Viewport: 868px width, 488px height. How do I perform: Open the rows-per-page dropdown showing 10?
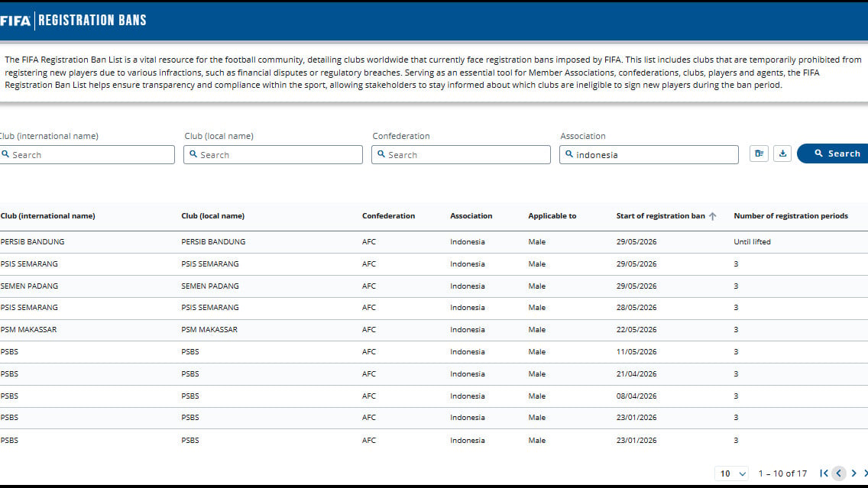[x=731, y=473]
